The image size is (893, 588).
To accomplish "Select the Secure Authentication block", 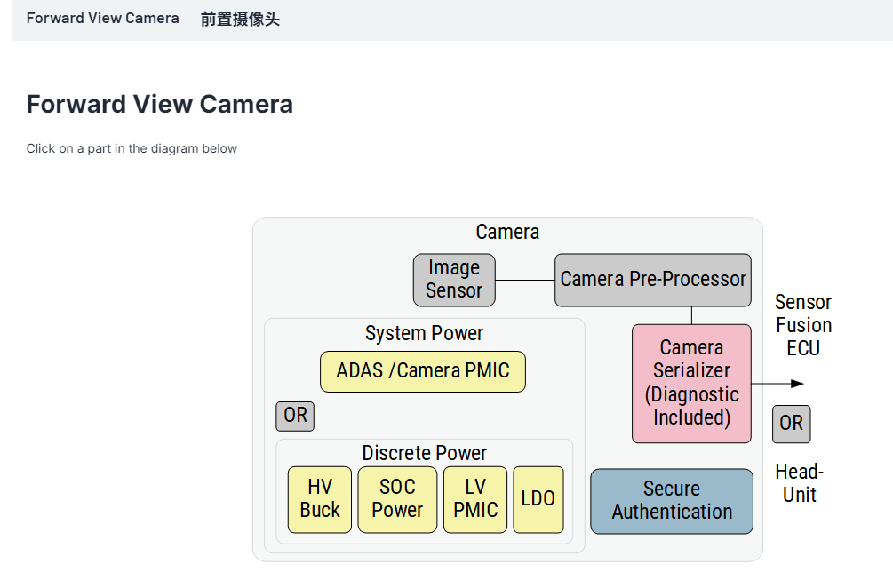I will coord(672,501).
